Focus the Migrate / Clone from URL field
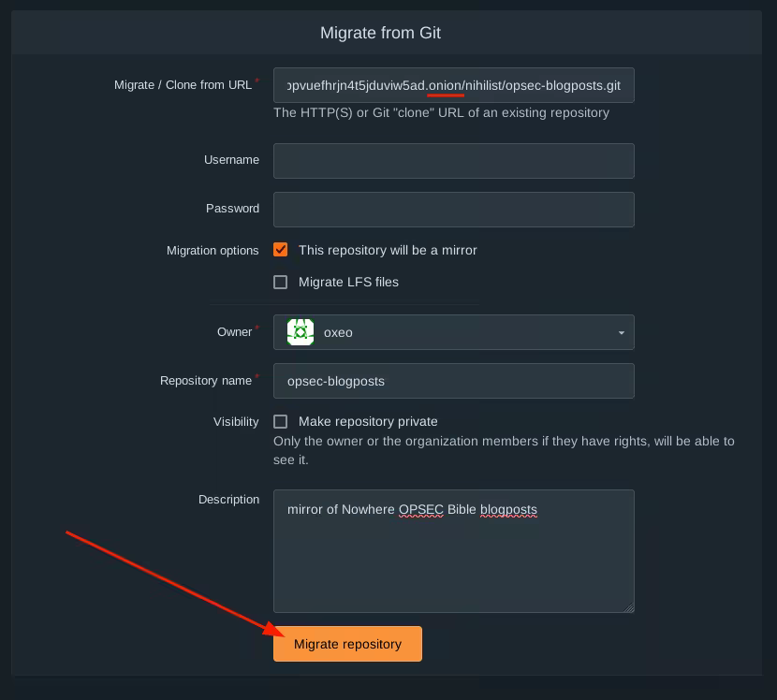Screen dimensions: 777x700 (x=454, y=85)
